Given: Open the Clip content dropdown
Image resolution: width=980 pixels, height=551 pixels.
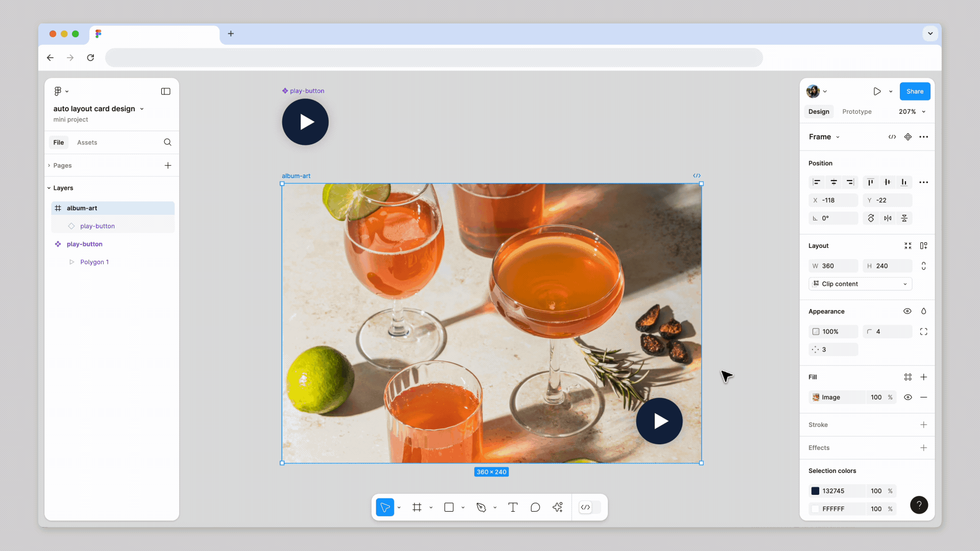Looking at the screenshot, I should 861,284.
